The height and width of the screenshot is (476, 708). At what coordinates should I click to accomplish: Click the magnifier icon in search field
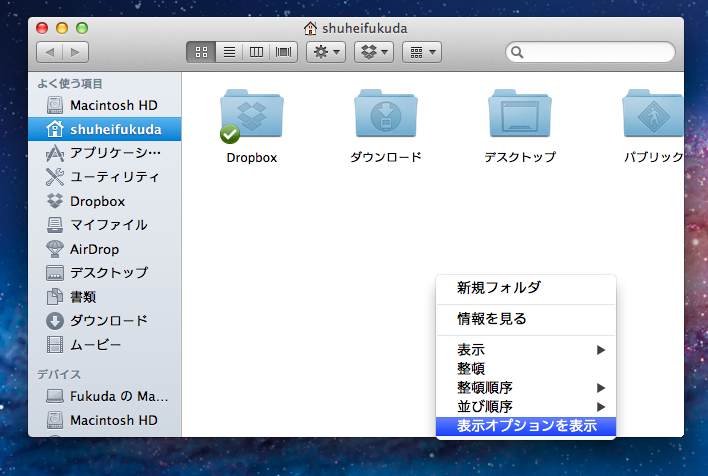tap(517, 52)
